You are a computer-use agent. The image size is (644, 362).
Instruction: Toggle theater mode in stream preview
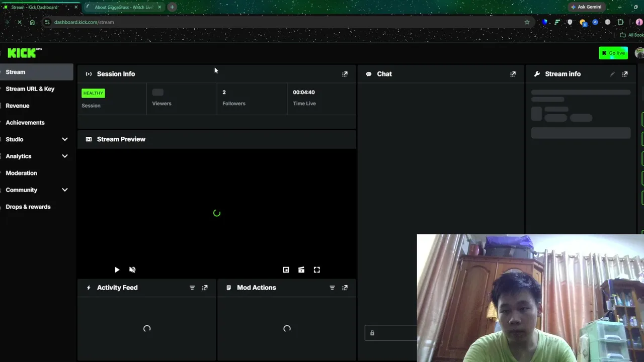point(301,270)
